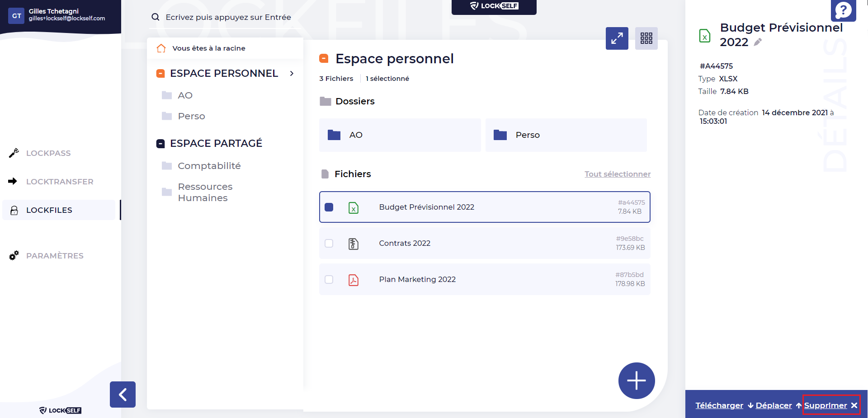Click the PDF icon of Plan Marketing 2022
This screenshot has width=868, height=418.
(x=354, y=280)
